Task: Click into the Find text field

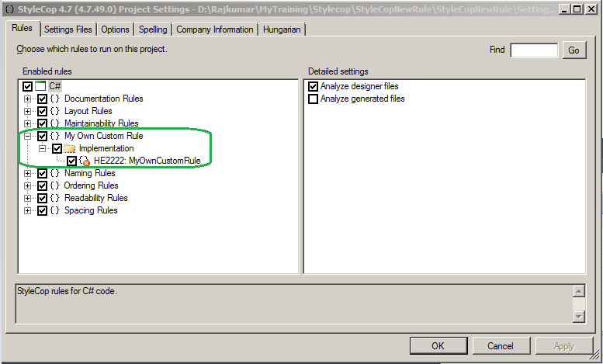Action: click(534, 50)
